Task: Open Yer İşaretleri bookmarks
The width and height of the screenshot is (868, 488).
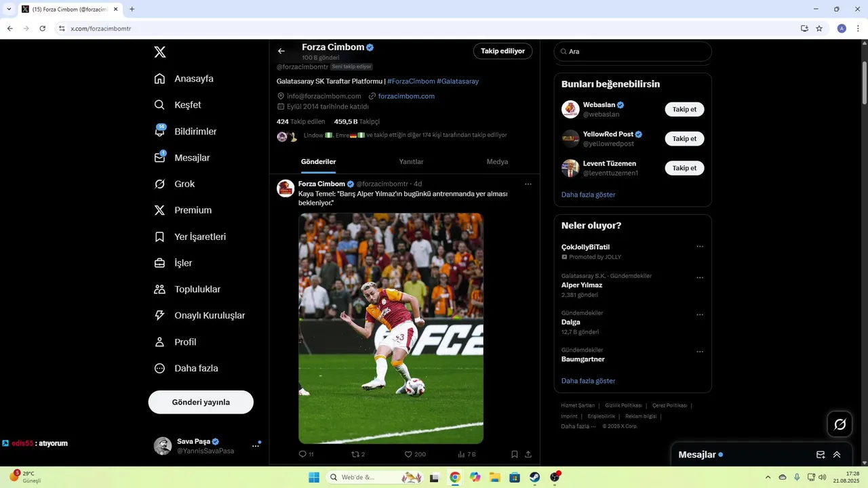Action: [x=190, y=237]
